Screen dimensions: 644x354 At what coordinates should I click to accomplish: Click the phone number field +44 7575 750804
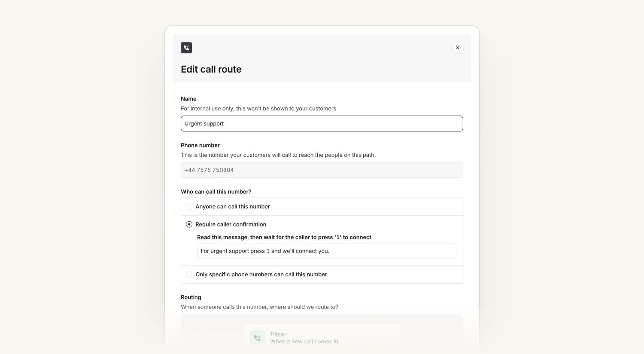tap(322, 170)
